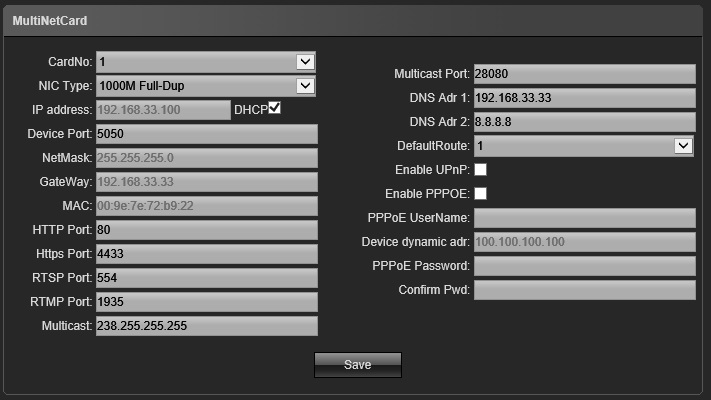Click the Device Port field
Image resolution: width=711 pixels, height=400 pixels.
(x=207, y=134)
